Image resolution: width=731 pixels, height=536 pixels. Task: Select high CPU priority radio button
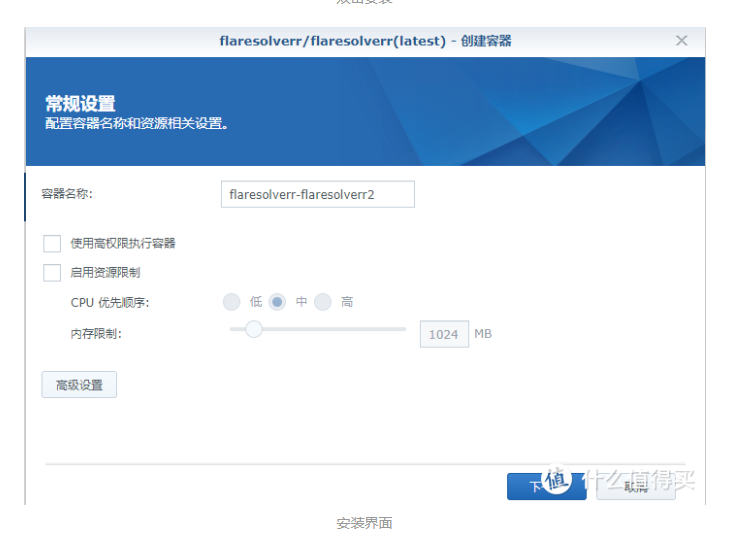(323, 302)
